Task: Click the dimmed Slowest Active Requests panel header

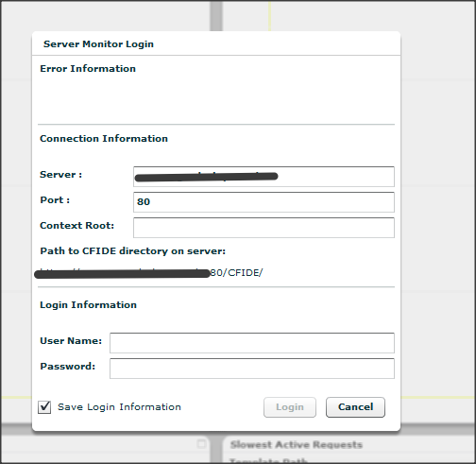Action: 297,445
